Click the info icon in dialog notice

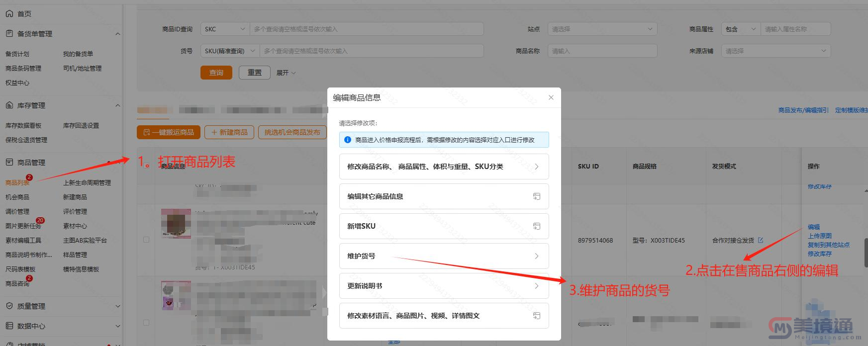tap(348, 140)
